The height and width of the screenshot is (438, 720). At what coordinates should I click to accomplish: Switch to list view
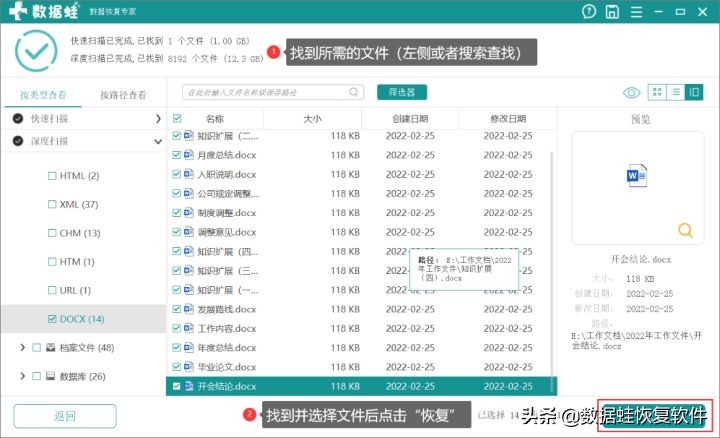pyautogui.click(x=676, y=92)
